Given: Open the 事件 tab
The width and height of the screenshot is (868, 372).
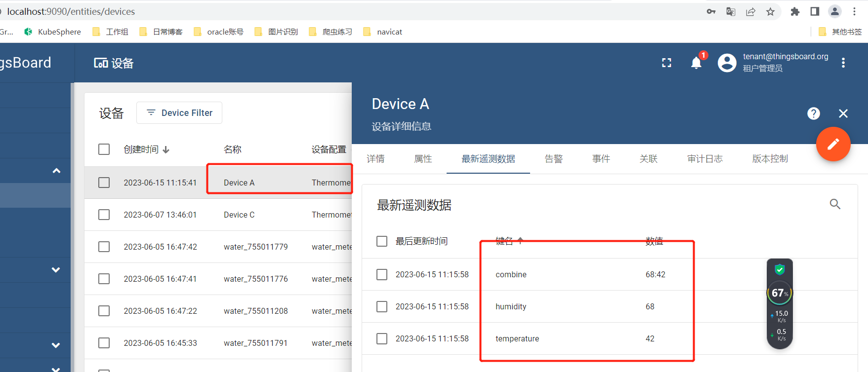Looking at the screenshot, I should point(601,159).
